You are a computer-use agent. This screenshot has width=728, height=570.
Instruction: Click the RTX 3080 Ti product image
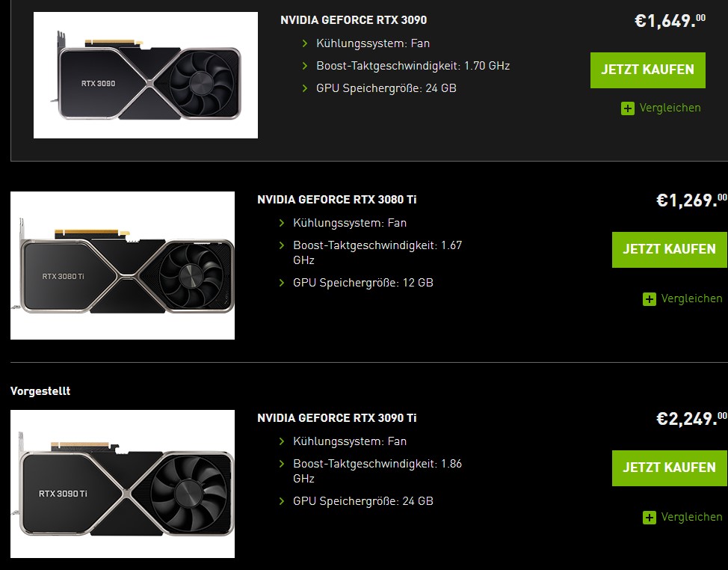(123, 266)
